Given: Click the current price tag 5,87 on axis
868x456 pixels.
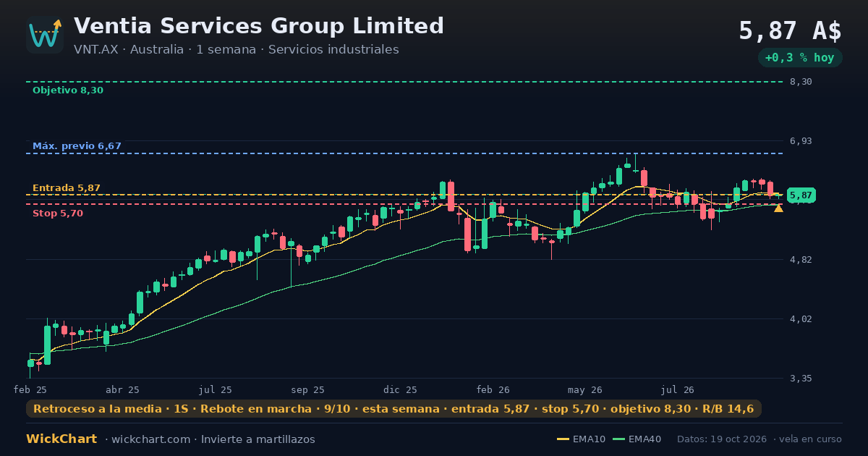Looking at the screenshot, I should (x=801, y=195).
